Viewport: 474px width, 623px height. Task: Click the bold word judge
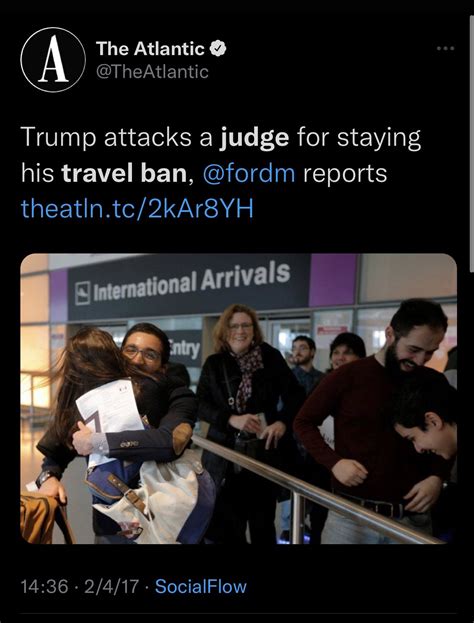254,139
